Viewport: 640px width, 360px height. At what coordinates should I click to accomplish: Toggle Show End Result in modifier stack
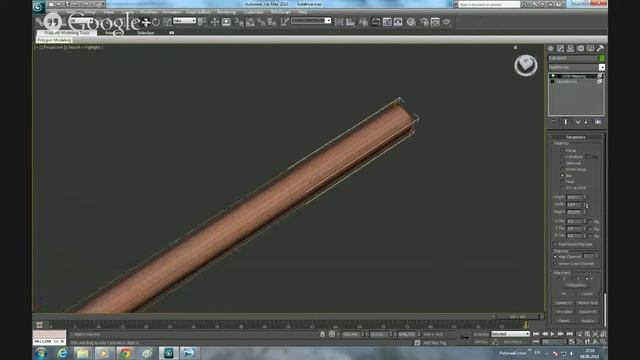click(x=566, y=122)
